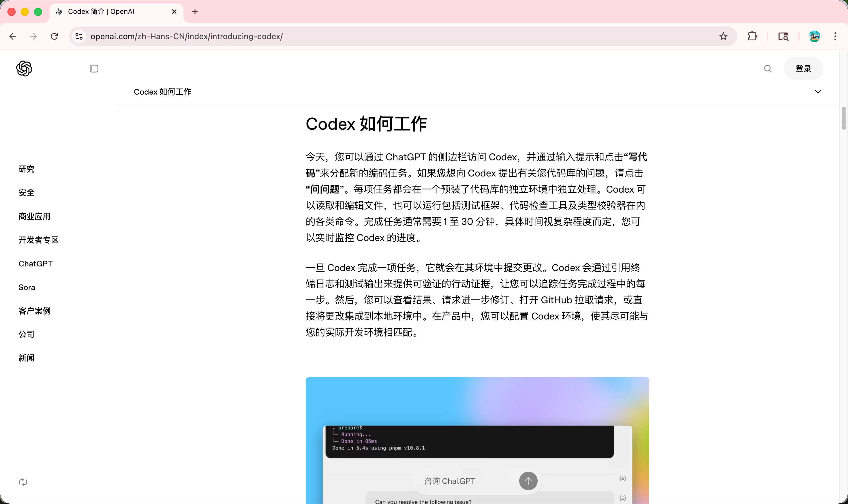This screenshot has width=848, height=504.
Task: Click the send arrow button in ChatGPT box
Action: [x=528, y=481]
